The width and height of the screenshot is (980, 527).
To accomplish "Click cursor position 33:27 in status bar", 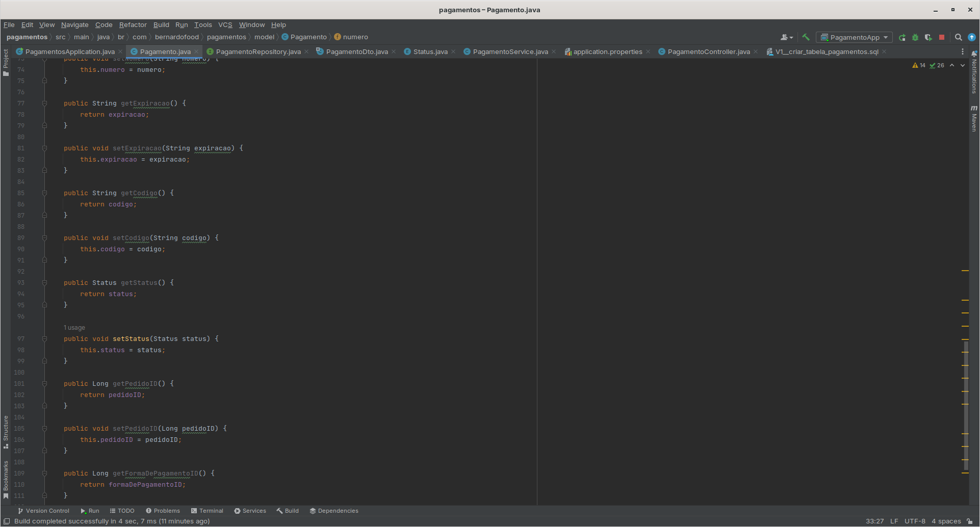I will [874, 521].
